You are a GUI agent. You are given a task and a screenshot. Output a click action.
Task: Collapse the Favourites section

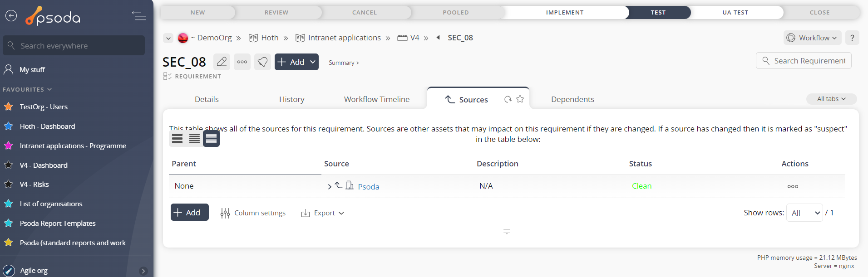coord(27,90)
